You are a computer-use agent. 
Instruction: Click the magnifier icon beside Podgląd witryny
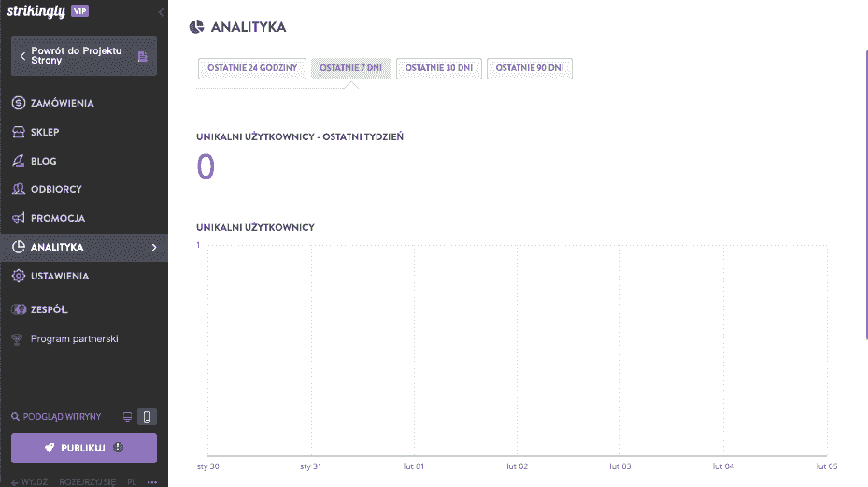pos(16,417)
